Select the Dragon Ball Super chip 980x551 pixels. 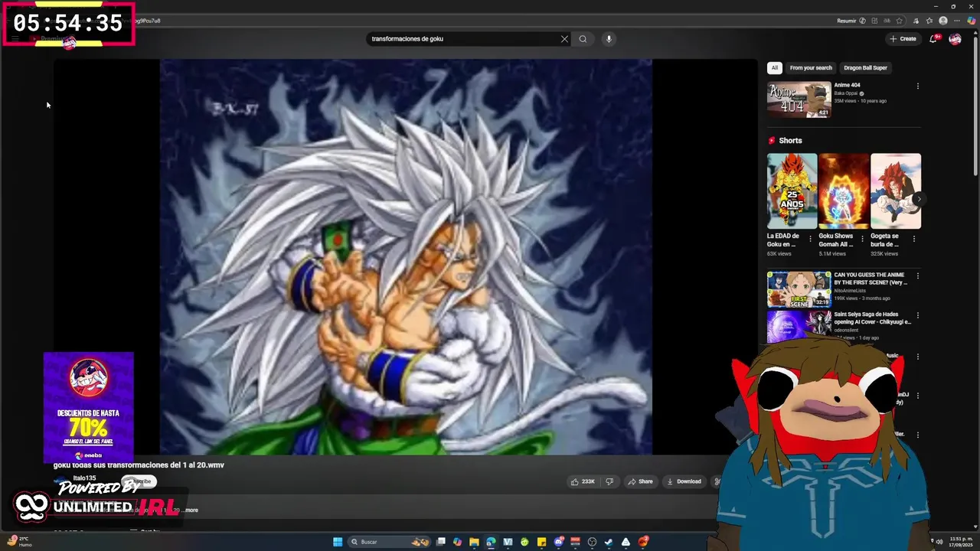pyautogui.click(x=866, y=68)
